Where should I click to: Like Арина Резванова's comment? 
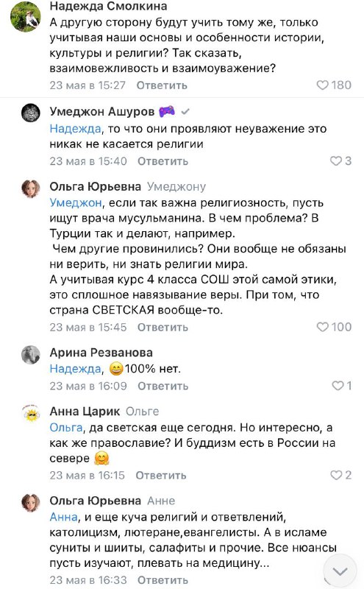point(338,385)
